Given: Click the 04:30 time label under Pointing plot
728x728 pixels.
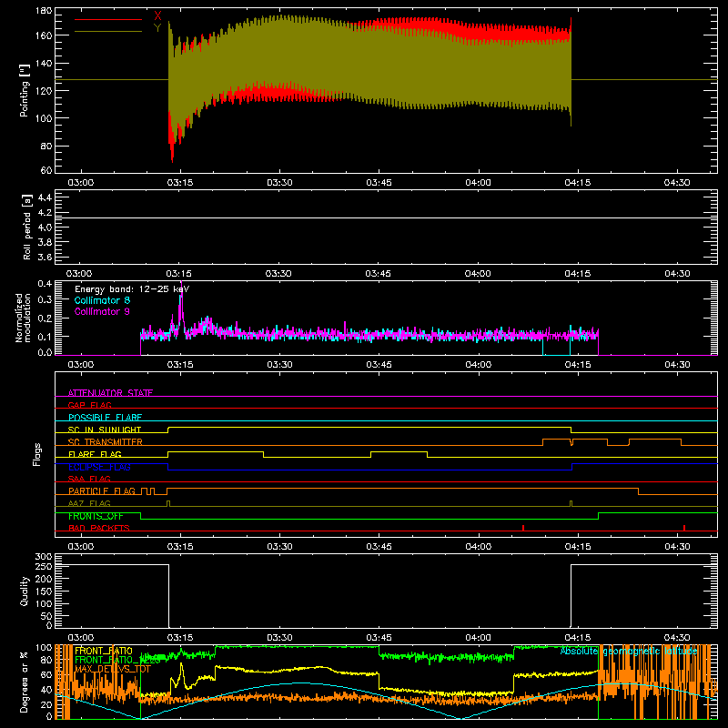Looking at the screenshot, I should (x=677, y=183).
